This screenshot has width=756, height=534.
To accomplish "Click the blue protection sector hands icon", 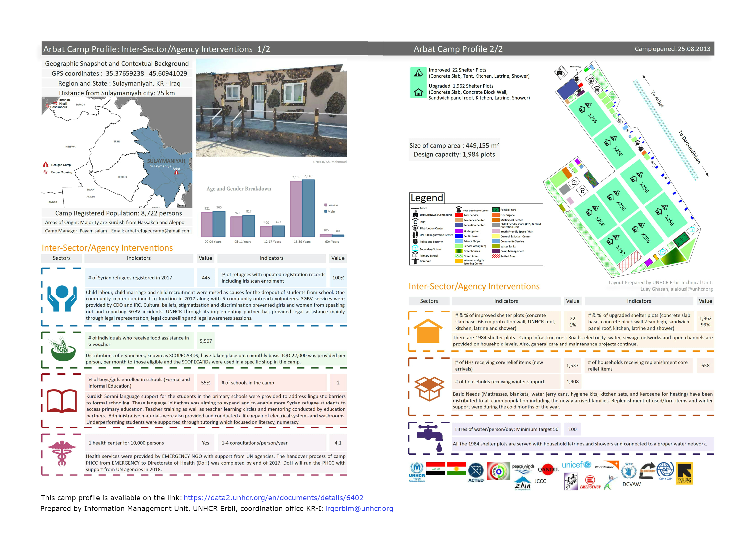I will pos(62,298).
